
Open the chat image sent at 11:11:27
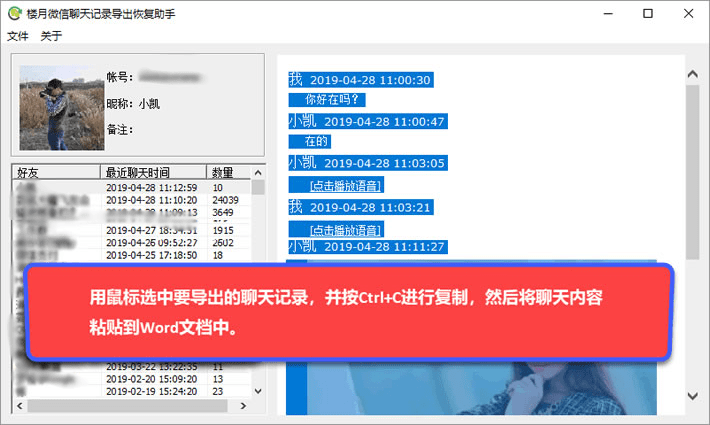tap(482, 388)
